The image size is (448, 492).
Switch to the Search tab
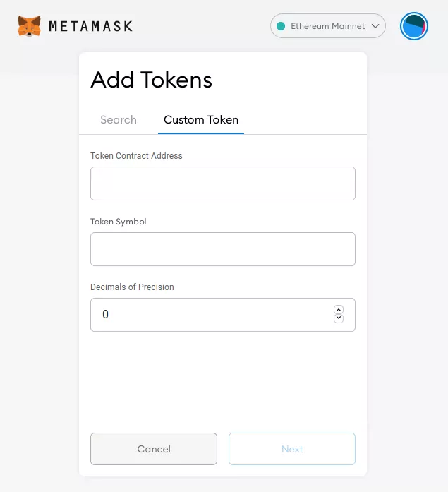(119, 119)
